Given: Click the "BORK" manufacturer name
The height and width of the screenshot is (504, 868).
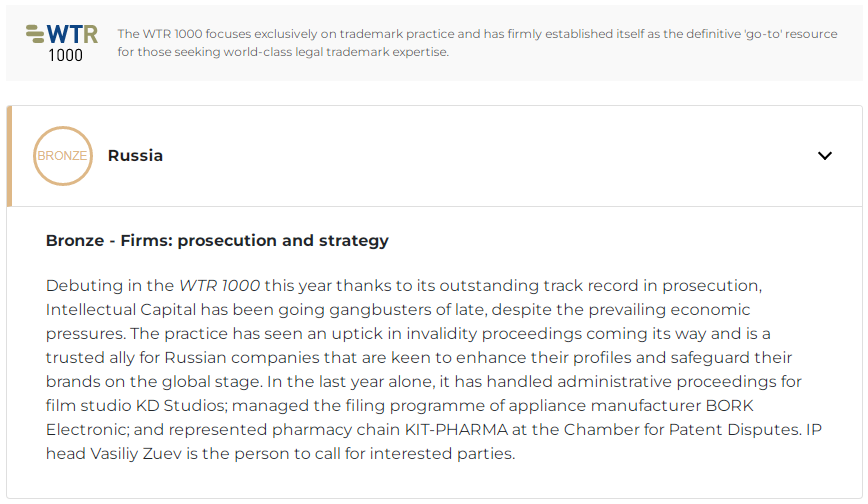Looking at the screenshot, I should point(729,405).
